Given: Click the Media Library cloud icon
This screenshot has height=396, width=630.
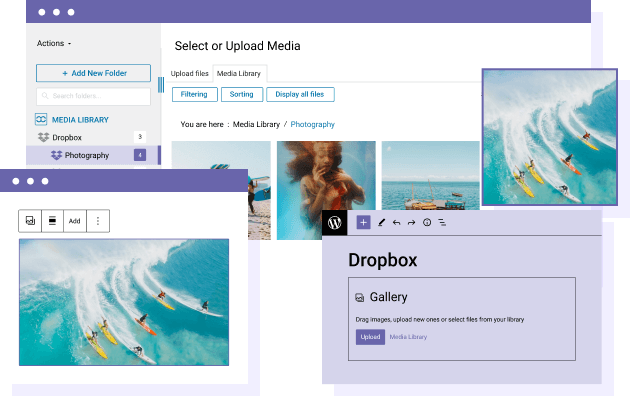Looking at the screenshot, I should (x=41, y=119).
